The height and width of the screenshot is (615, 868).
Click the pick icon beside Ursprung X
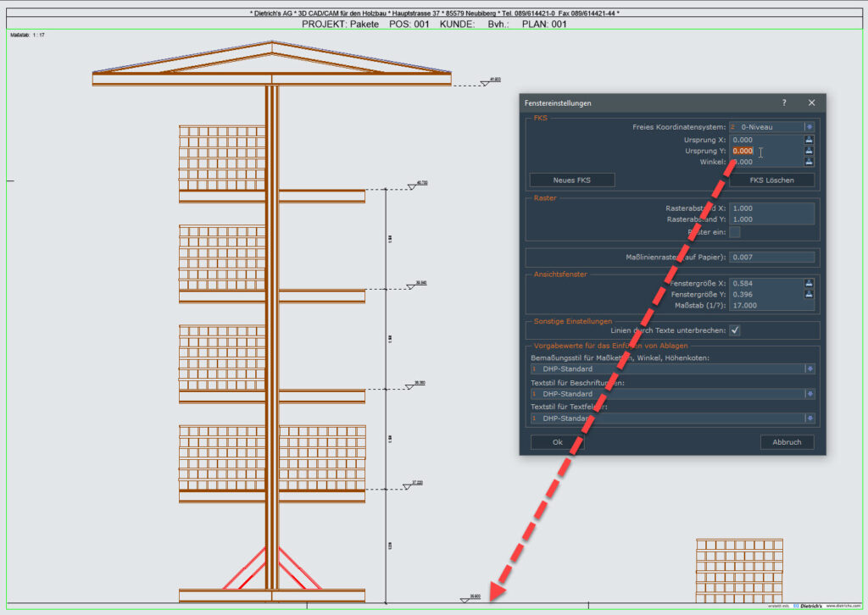coord(809,140)
